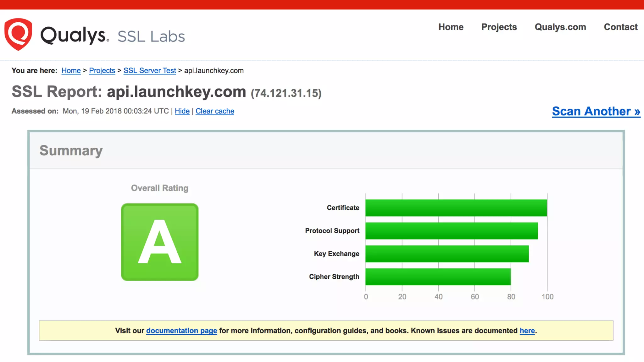
Task: Follow the SSL Server Test breadcrumb
Action: [150, 70]
